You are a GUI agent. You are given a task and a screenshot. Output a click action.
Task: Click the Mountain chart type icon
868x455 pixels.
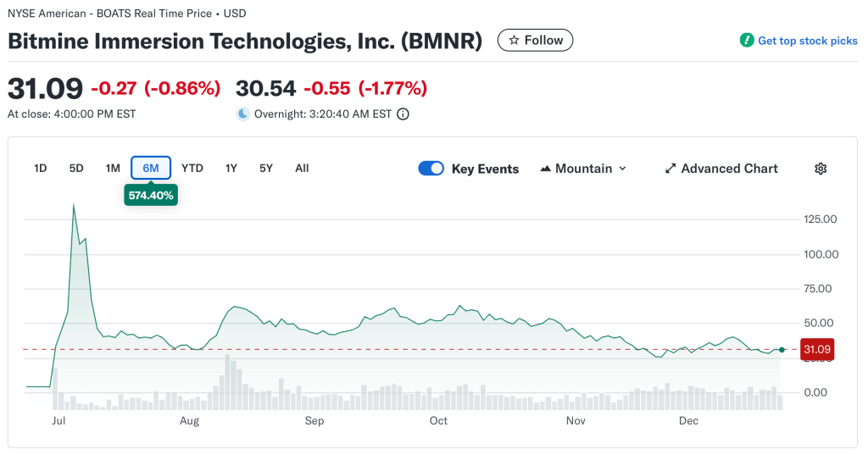click(545, 169)
